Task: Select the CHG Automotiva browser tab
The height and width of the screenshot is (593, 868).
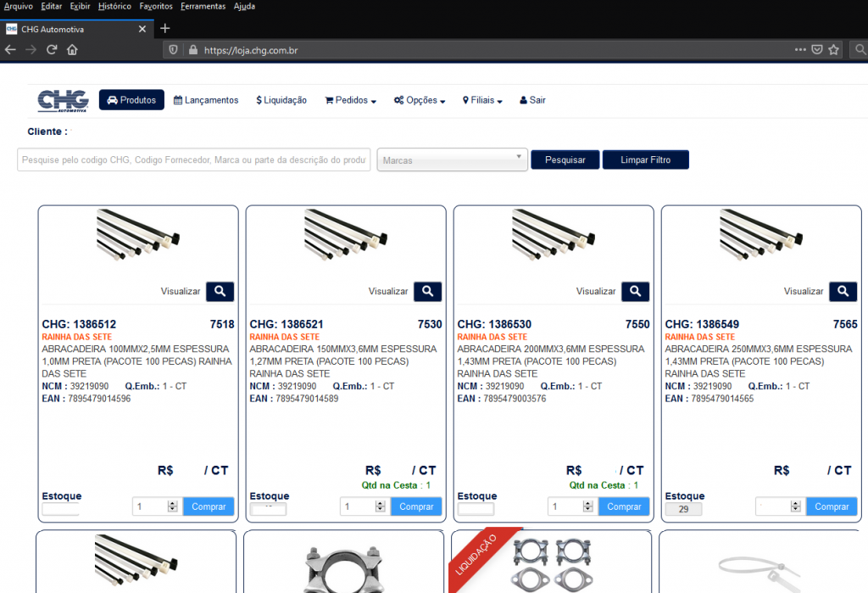Action: tap(76, 29)
